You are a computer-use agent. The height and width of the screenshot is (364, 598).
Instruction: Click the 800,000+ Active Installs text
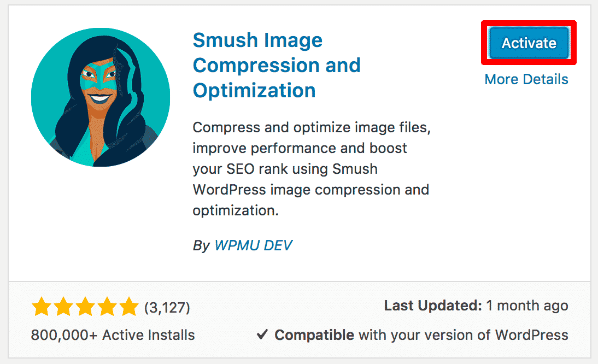113,335
